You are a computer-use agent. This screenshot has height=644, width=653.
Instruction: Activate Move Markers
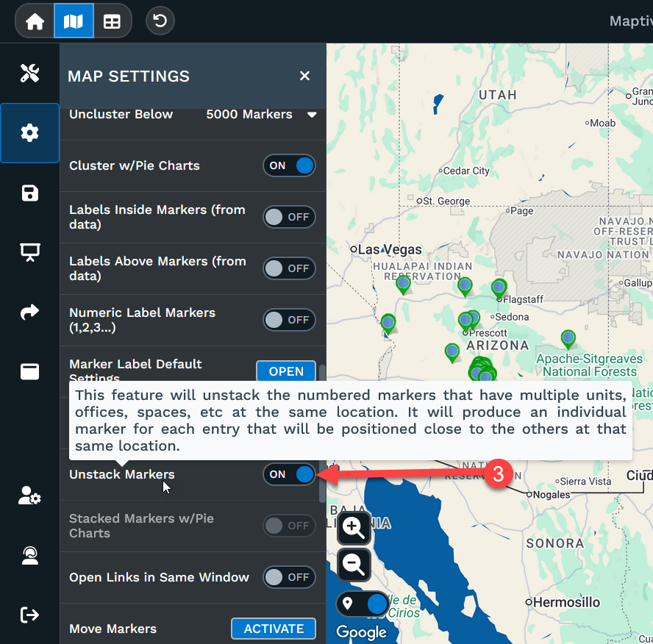pyautogui.click(x=274, y=629)
